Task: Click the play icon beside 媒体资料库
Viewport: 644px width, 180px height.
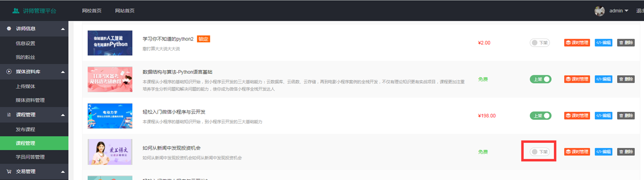Action: 8,71
